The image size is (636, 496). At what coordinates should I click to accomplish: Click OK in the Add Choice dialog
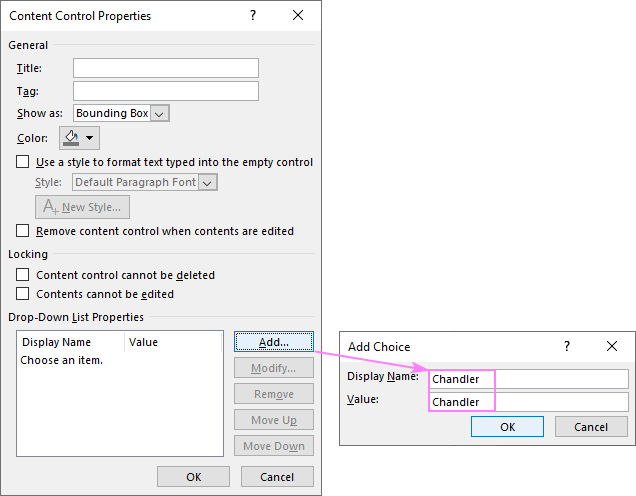coord(507,427)
